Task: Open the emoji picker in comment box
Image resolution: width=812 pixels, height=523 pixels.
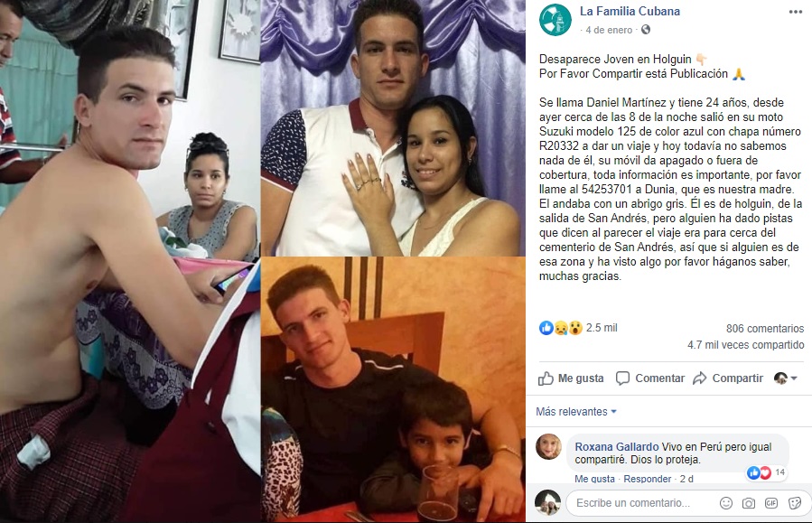Action: coord(726,503)
